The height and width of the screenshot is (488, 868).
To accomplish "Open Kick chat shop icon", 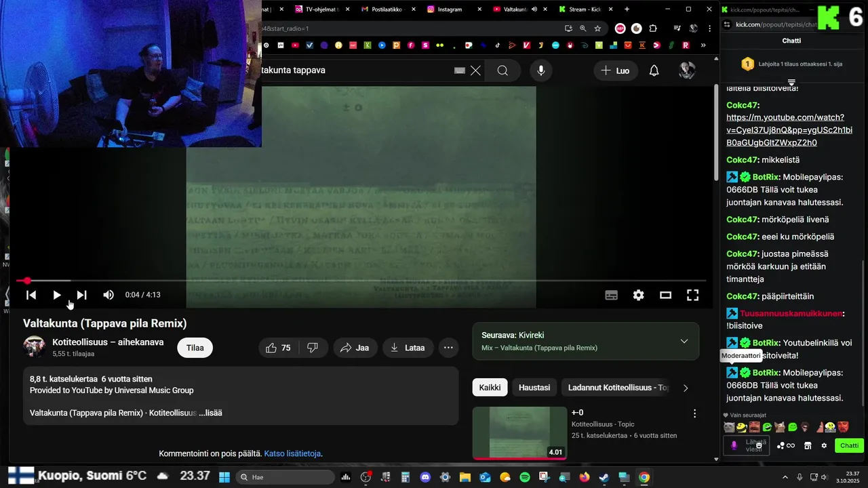I will (808, 445).
